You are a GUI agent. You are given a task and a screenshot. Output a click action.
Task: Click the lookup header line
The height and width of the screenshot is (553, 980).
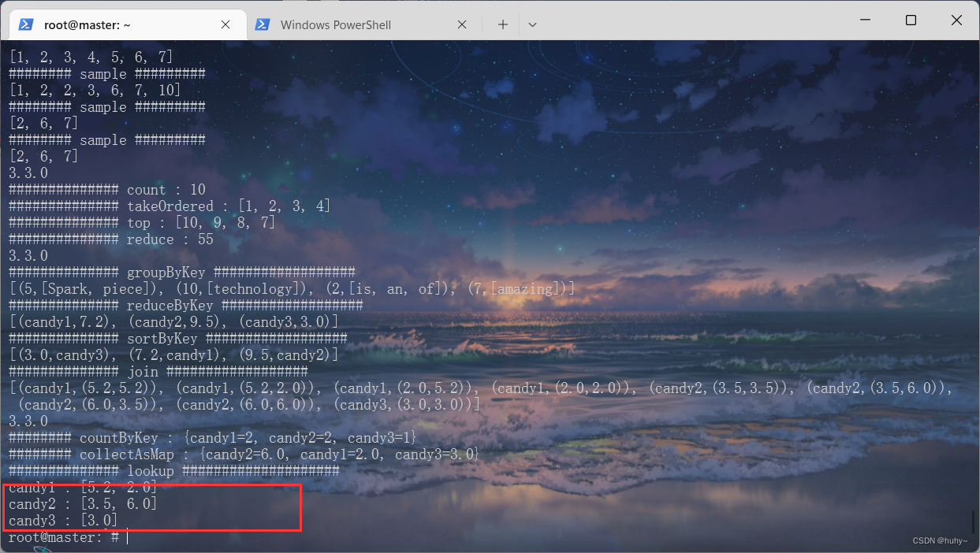pos(174,471)
